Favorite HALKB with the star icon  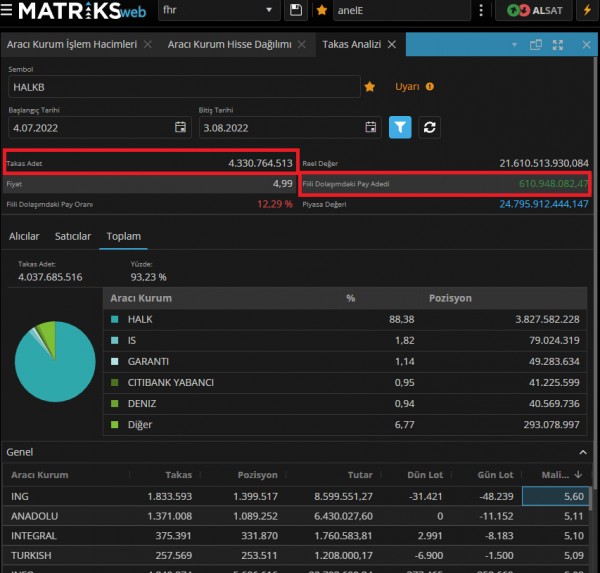370,87
